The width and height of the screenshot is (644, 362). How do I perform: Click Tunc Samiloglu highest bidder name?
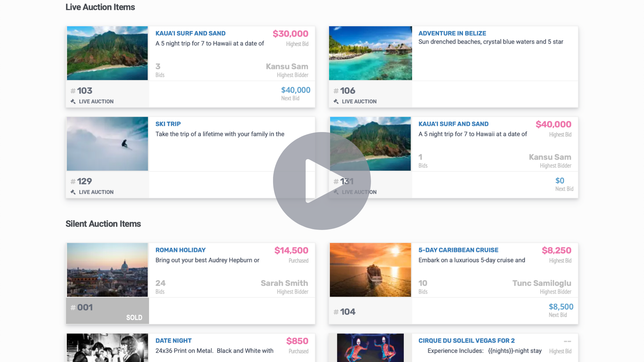click(x=542, y=283)
